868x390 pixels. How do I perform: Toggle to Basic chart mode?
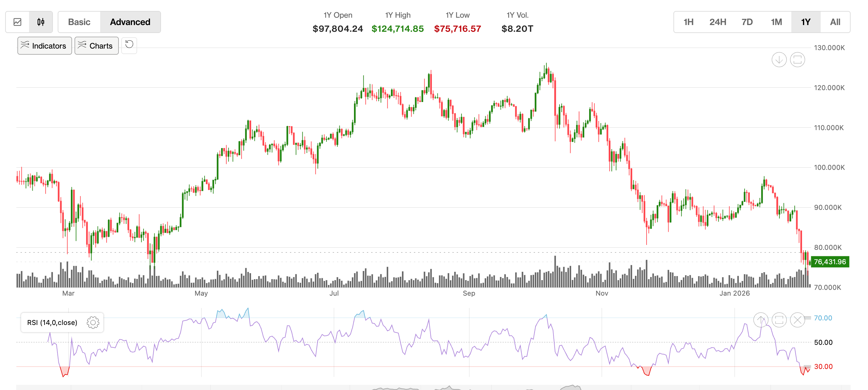click(79, 22)
